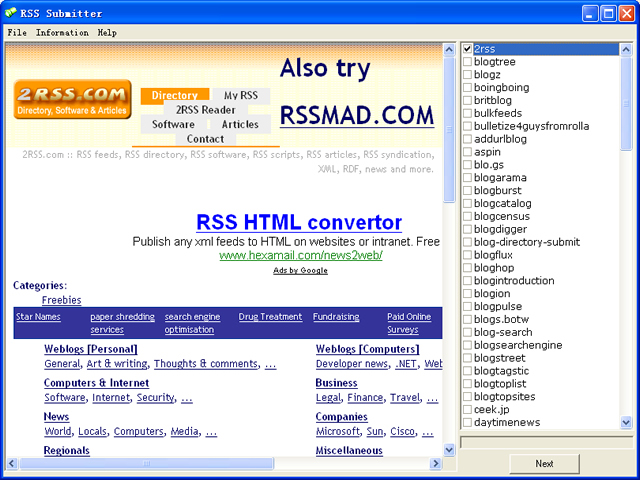
Task: Visit www.hexamail.com/news2web/ link
Action: [x=300, y=256]
